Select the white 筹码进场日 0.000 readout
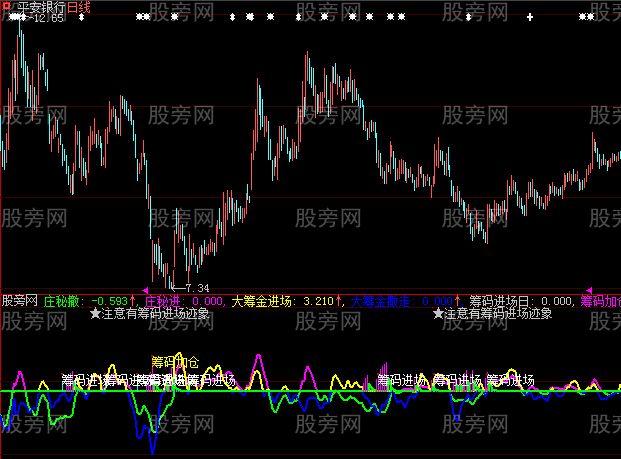 pyautogui.click(x=520, y=301)
